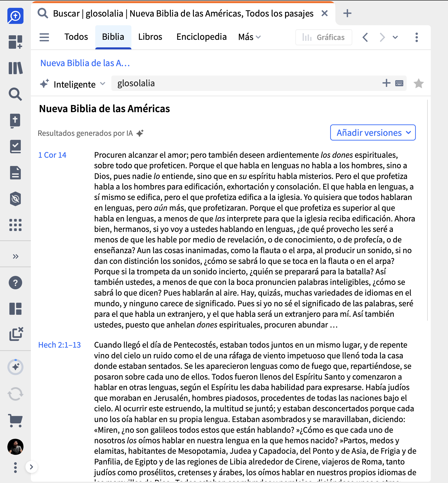This screenshot has width=448, height=483.
Task: Open the panel three-dot menu
Action: click(416, 37)
